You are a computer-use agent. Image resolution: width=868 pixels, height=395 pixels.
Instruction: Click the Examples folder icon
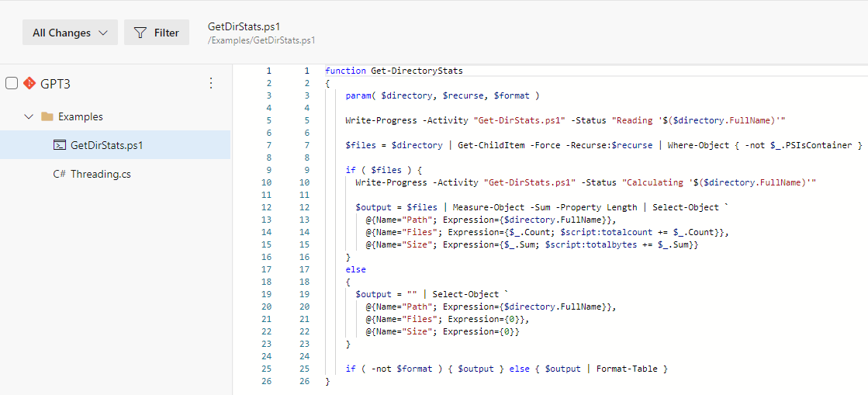point(47,117)
